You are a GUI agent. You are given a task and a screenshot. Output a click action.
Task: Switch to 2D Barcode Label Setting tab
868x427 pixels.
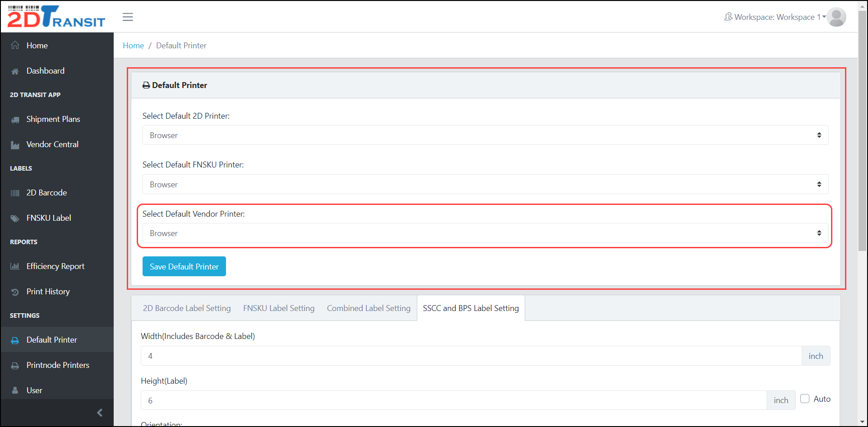coord(187,308)
